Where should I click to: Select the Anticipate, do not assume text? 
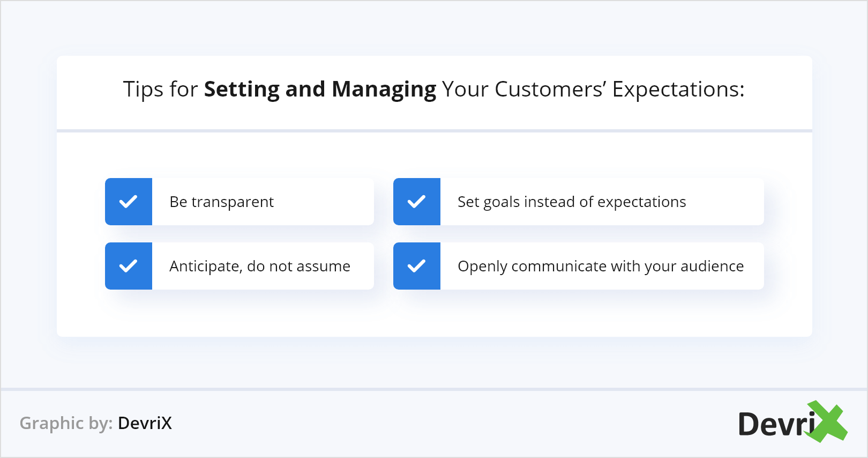(260, 267)
